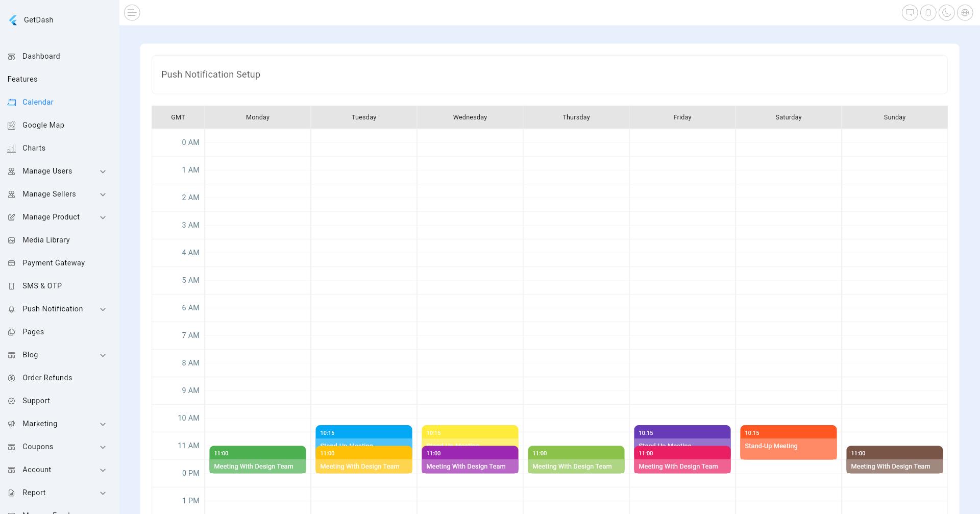This screenshot has height=514, width=980.
Task: Click the notifications bell icon
Action: pos(928,12)
